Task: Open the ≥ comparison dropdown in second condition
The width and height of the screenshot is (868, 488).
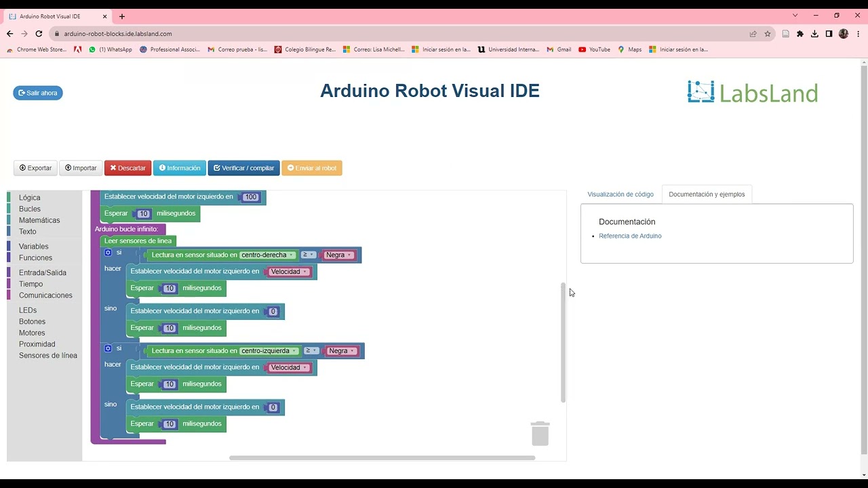Action: (x=311, y=351)
